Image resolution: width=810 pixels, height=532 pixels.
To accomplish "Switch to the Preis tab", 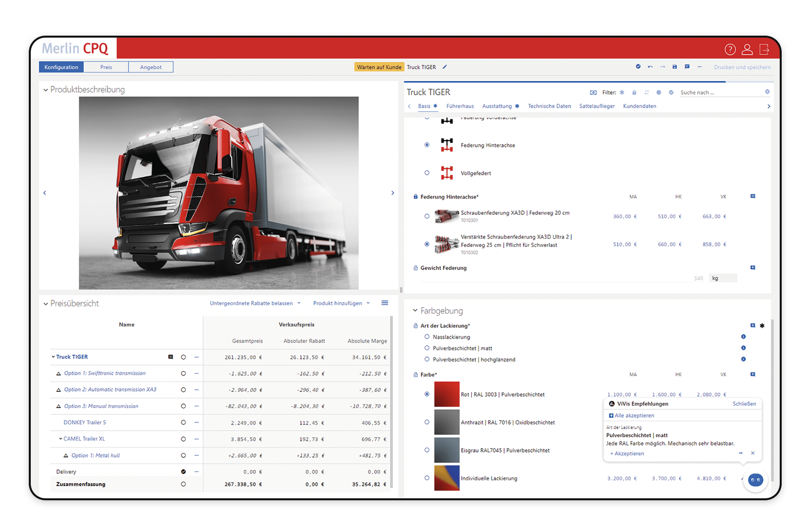I will click(106, 67).
